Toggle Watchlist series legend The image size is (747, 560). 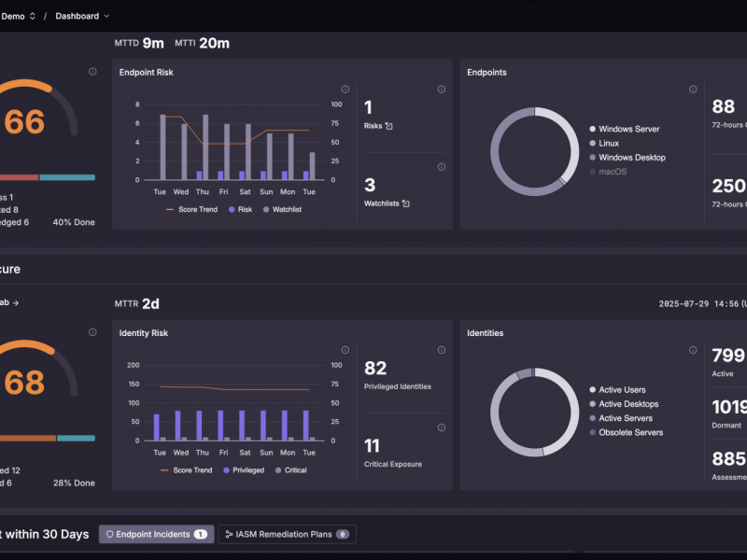click(283, 209)
